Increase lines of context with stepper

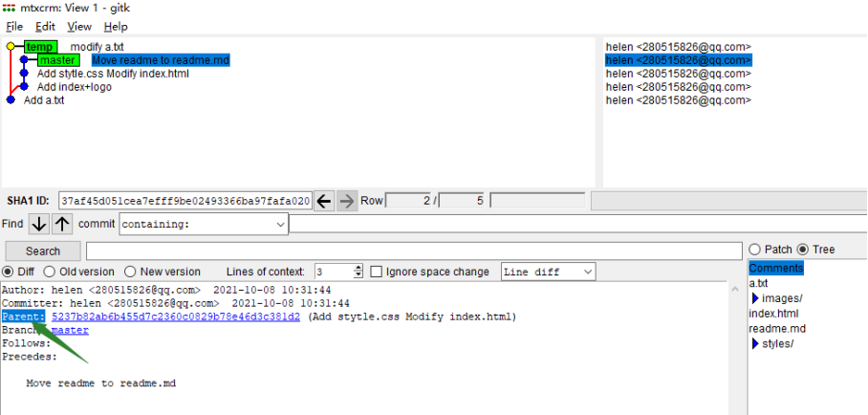[x=358, y=268]
